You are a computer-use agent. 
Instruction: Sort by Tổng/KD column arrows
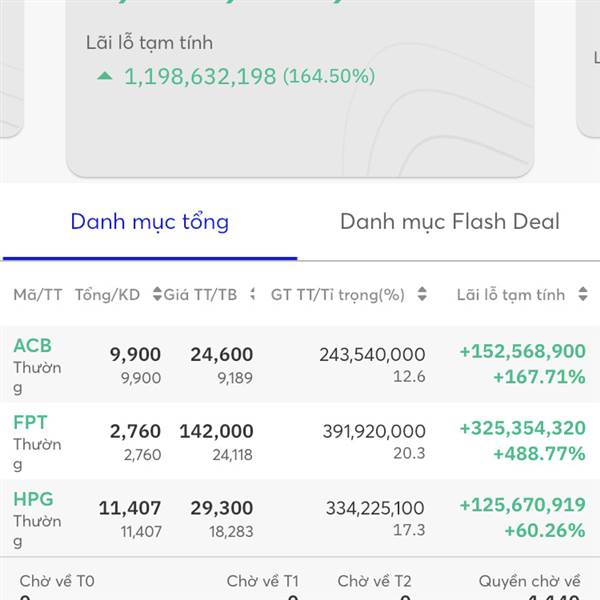click(x=157, y=294)
